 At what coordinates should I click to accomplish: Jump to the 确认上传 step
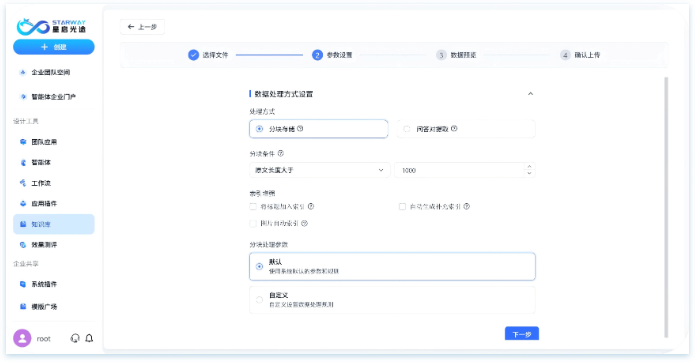click(x=580, y=55)
